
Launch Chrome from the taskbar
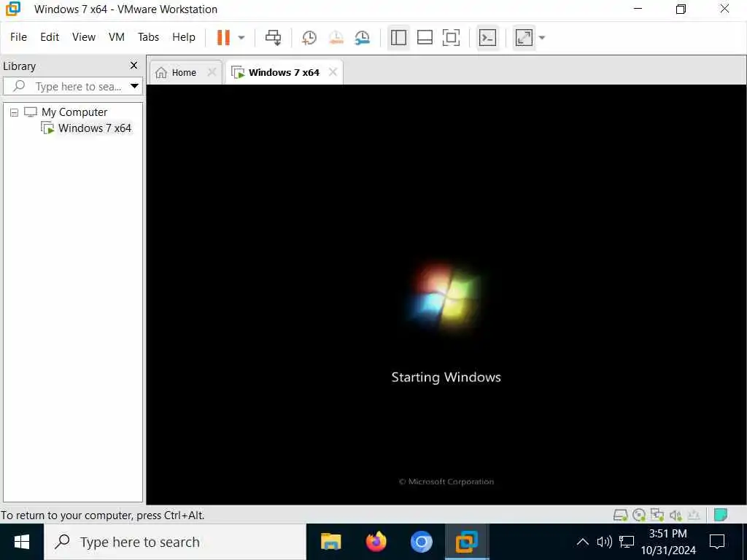coord(421,542)
